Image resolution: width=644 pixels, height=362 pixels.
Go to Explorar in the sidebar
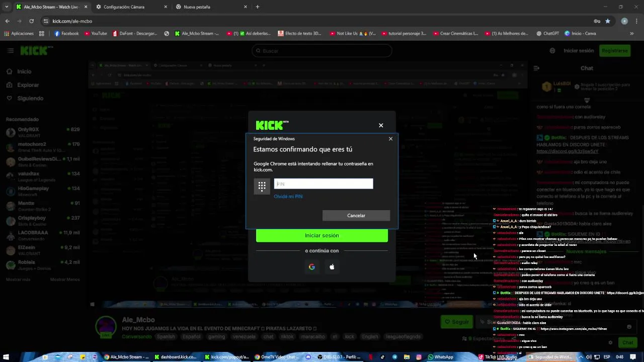[x=23, y=85]
